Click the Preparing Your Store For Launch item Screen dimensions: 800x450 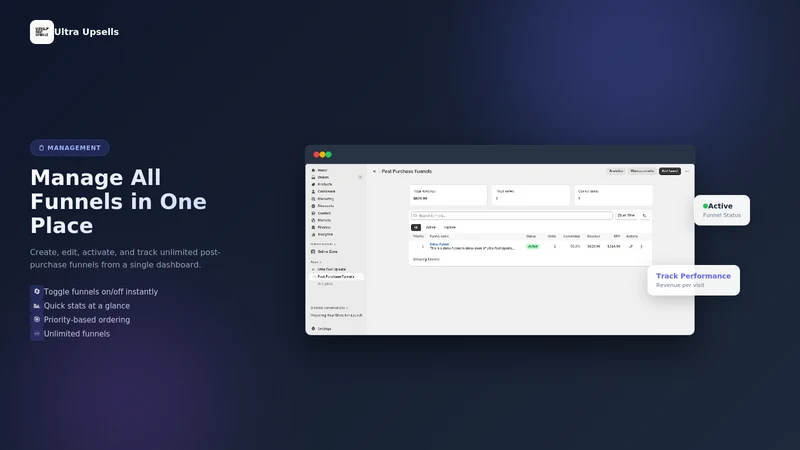click(x=336, y=315)
